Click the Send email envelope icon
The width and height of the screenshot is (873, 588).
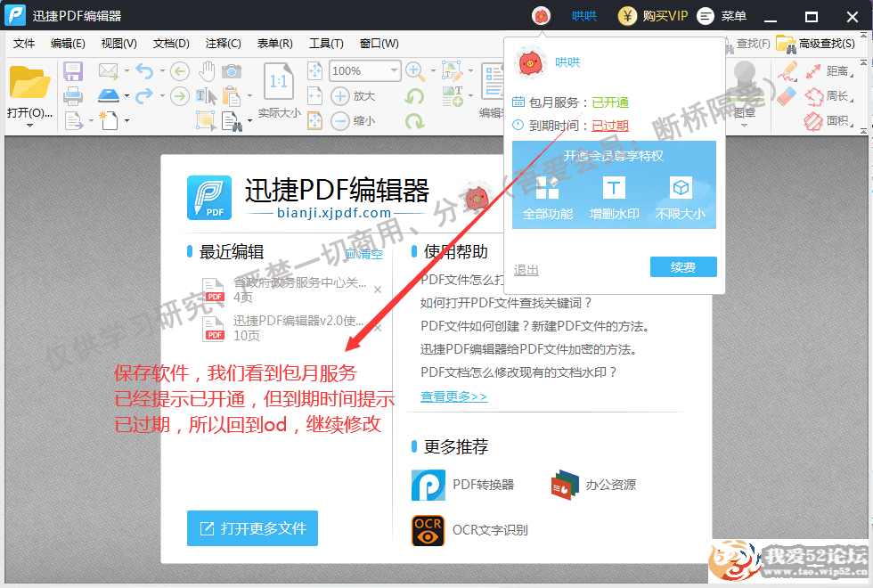[108, 70]
